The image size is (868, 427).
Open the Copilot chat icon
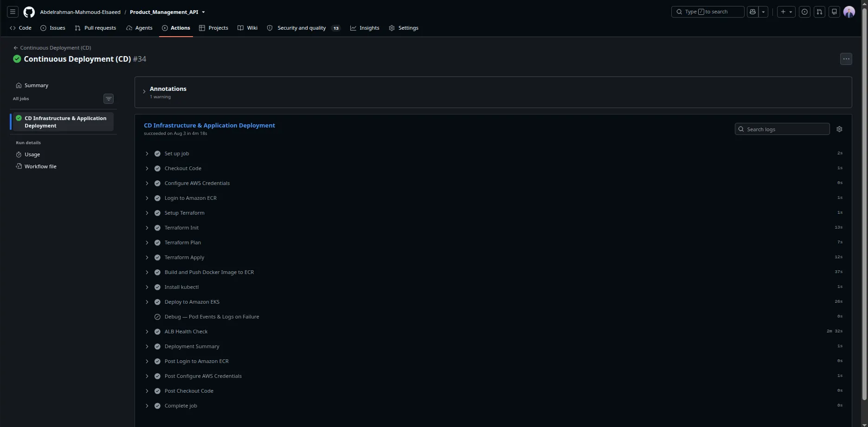pos(752,12)
